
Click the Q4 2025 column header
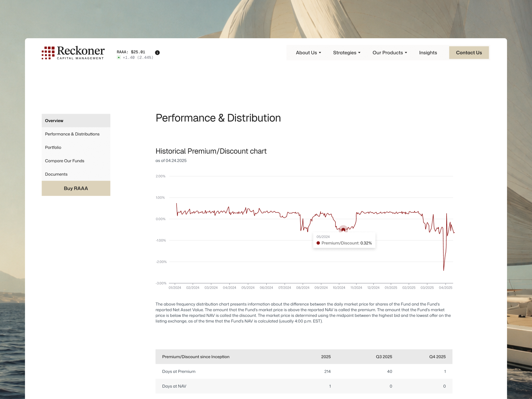point(437,357)
